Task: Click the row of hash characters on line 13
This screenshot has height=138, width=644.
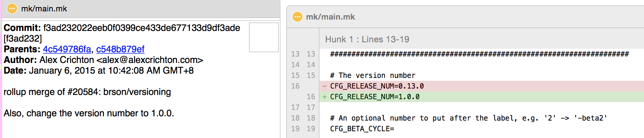Action: click(x=479, y=54)
